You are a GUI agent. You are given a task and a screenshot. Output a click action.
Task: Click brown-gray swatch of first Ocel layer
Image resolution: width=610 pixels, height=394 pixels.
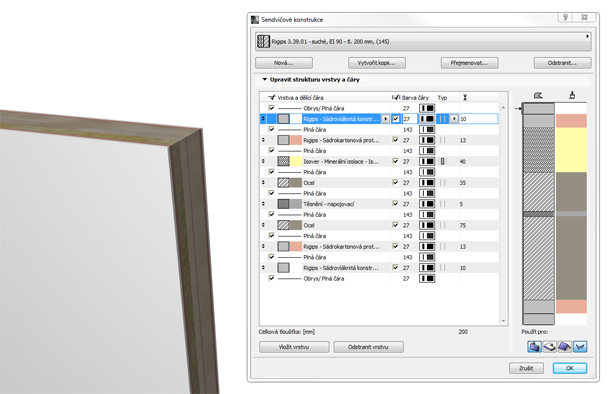[296, 182]
